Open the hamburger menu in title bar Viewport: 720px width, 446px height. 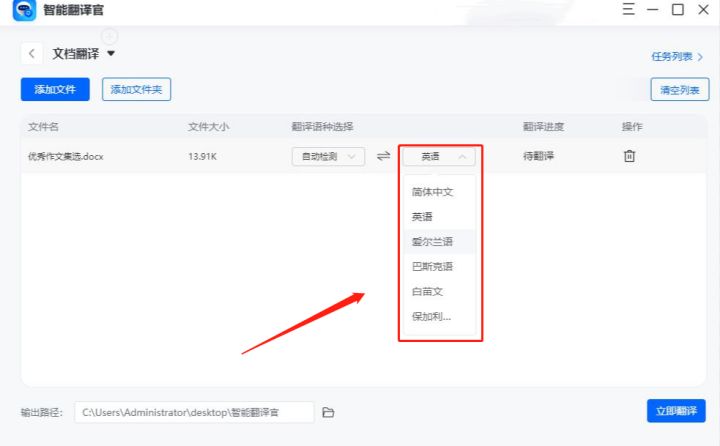629,10
